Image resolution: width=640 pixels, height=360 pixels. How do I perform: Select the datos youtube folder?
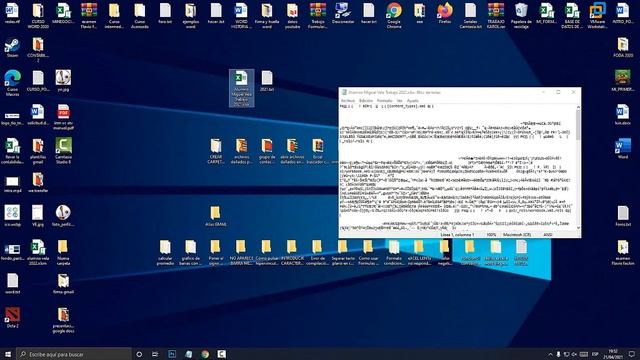click(x=292, y=16)
